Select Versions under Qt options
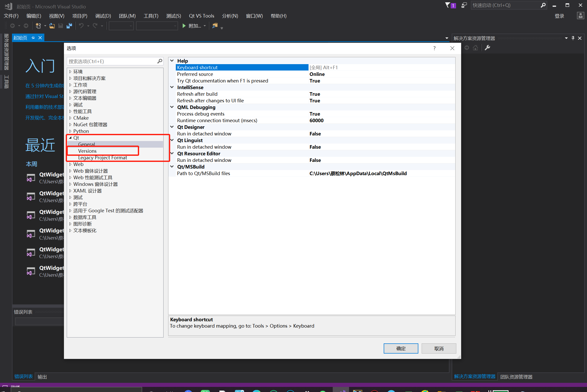This screenshot has width=587, height=392. [x=87, y=151]
